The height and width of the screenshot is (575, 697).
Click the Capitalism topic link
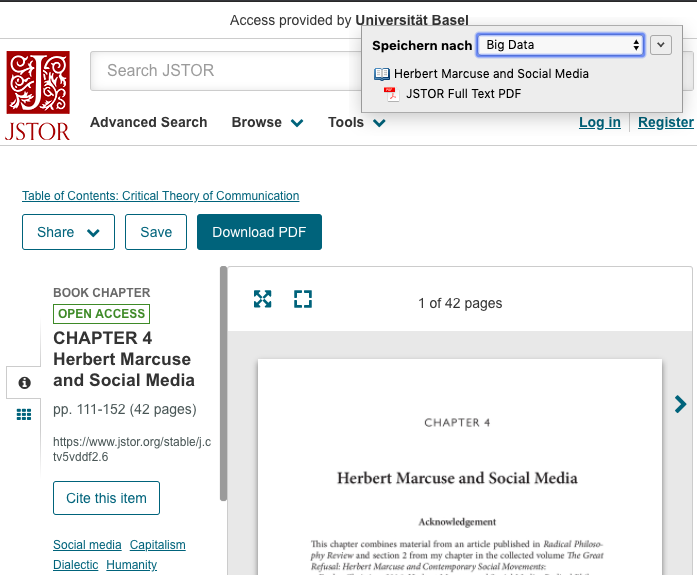[157, 545]
